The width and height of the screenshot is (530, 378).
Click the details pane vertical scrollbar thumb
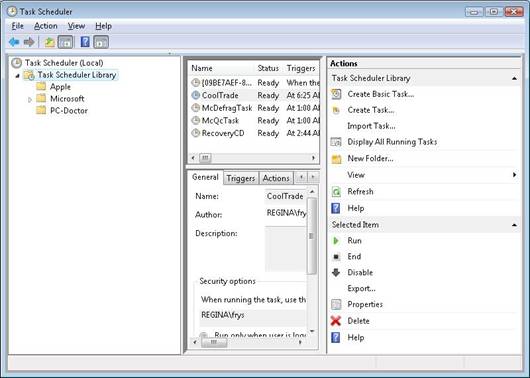pos(312,236)
